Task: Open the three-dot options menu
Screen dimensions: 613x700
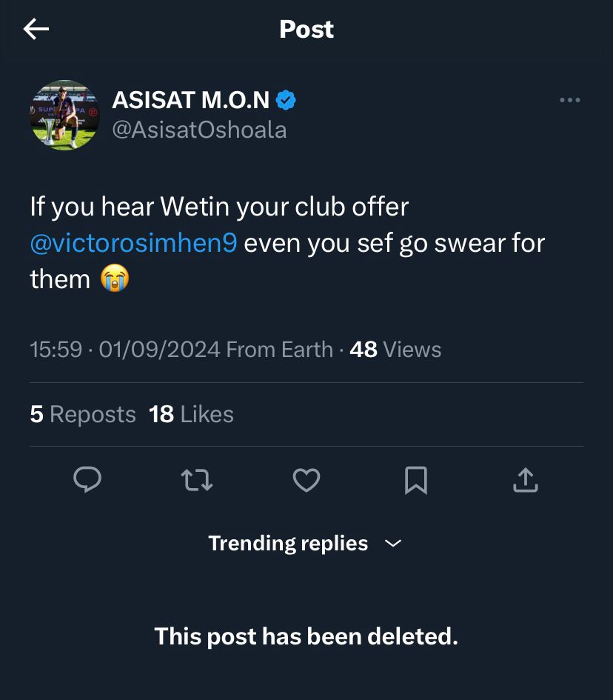Action: [570, 99]
